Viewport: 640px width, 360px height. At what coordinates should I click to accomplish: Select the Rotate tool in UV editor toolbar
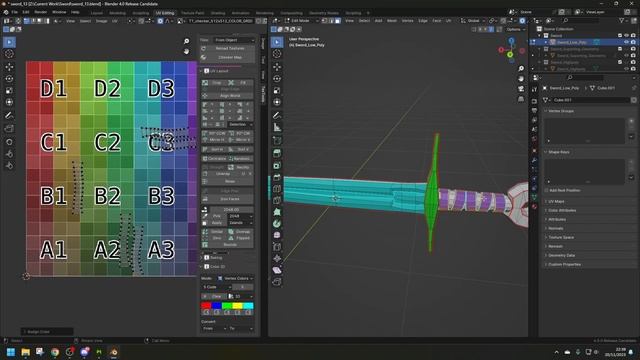pos(9,78)
